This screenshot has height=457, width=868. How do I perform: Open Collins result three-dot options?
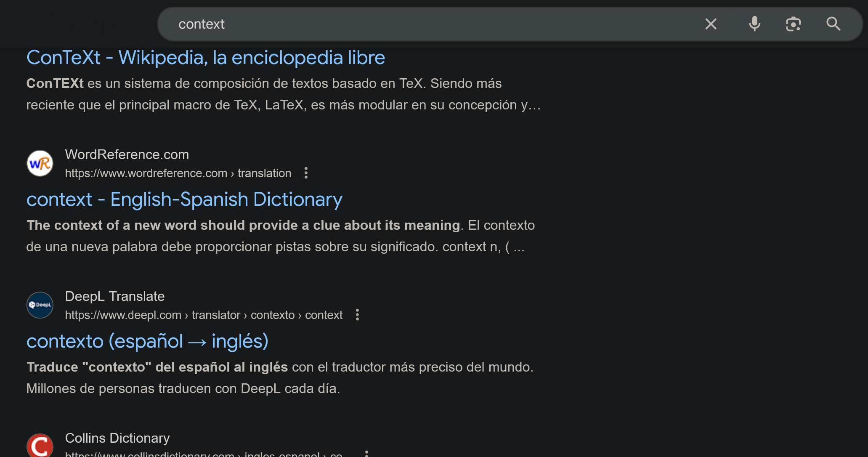coord(366,454)
